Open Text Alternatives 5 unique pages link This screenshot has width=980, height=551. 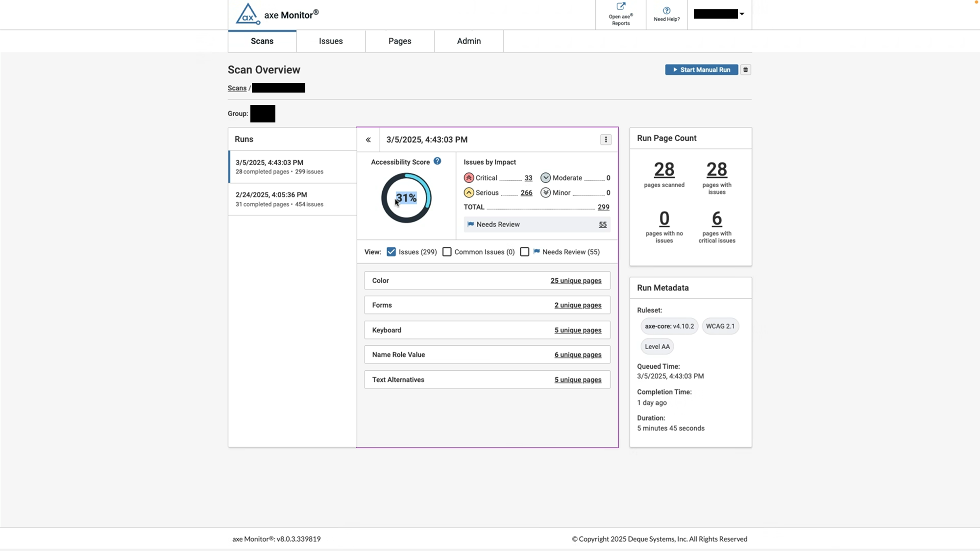point(578,380)
